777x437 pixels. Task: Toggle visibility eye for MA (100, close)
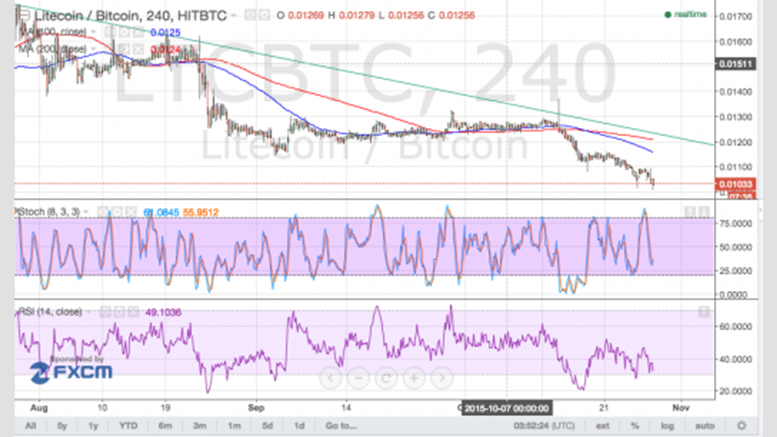click(x=110, y=32)
